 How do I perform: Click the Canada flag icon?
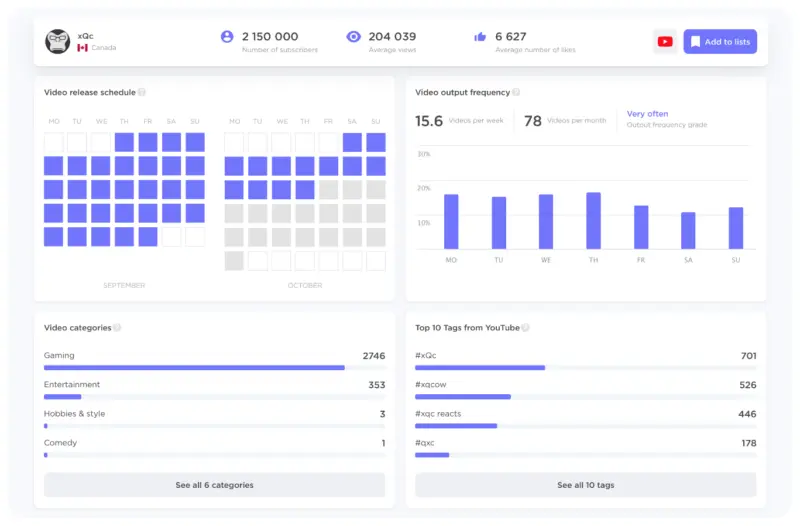82,48
